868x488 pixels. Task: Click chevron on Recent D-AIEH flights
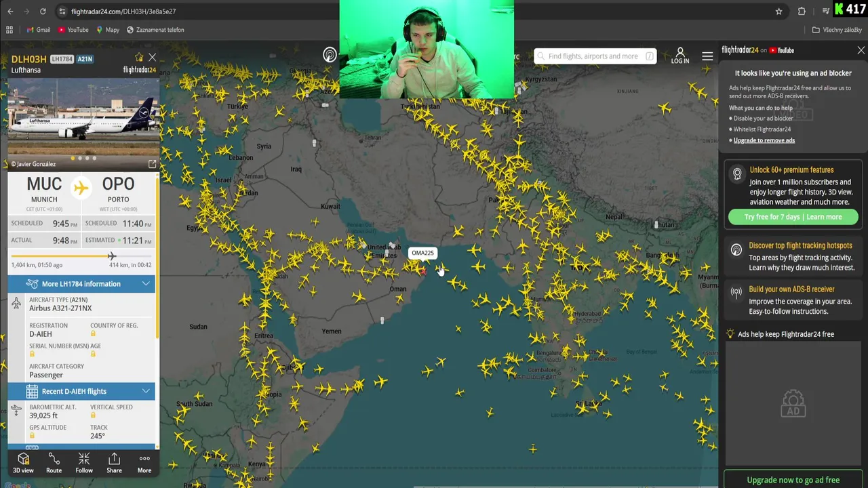pos(146,391)
